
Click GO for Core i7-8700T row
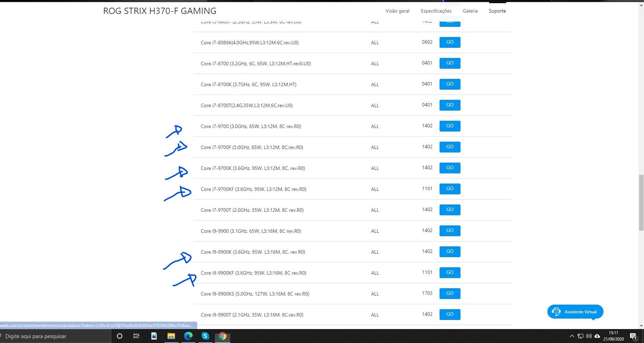click(x=450, y=105)
